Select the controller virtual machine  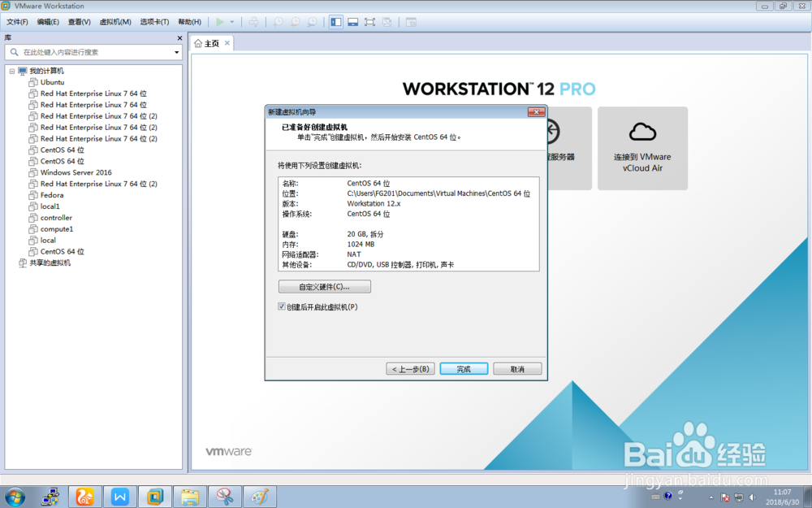(x=56, y=218)
